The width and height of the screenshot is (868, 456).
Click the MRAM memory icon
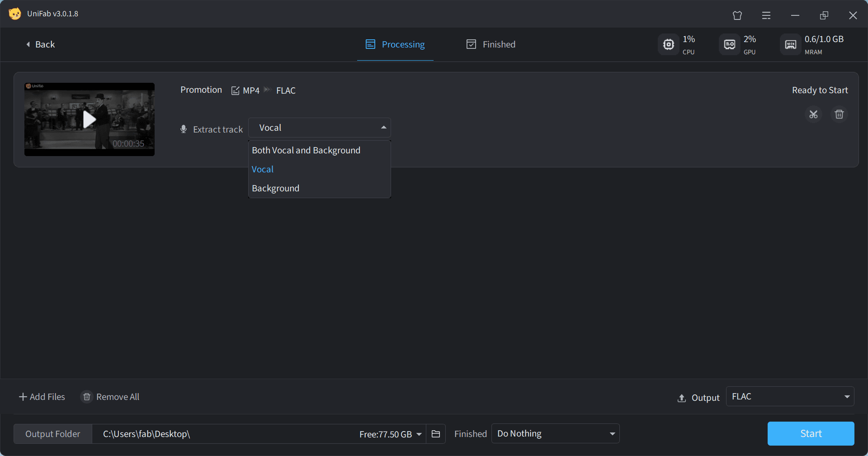click(790, 44)
